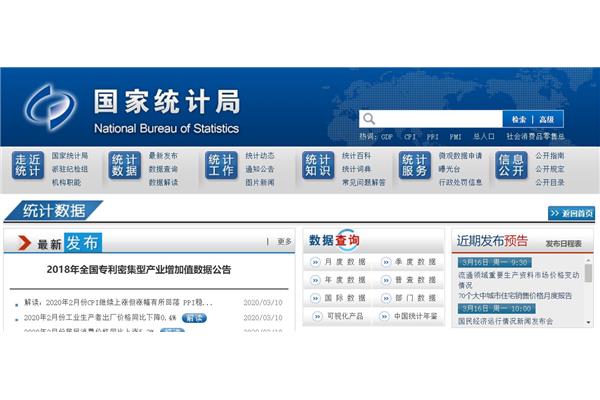This screenshot has width=600, height=400.
Task: Open the 信息公开 navigation tile
Action: tap(511, 165)
